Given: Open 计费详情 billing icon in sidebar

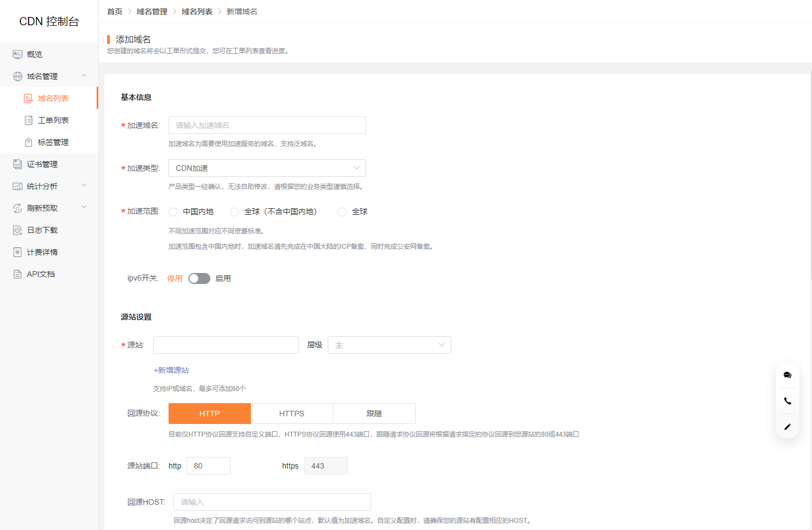Looking at the screenshot, I should tap(18, 252).
